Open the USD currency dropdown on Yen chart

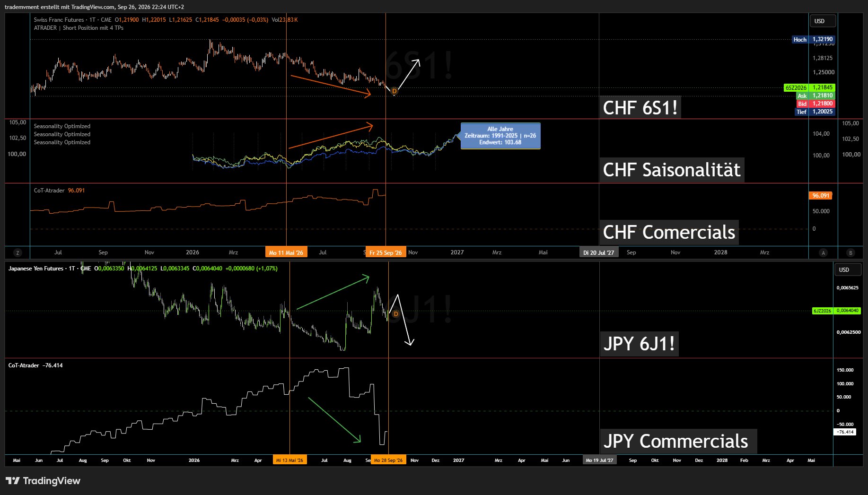coord(848,270)
